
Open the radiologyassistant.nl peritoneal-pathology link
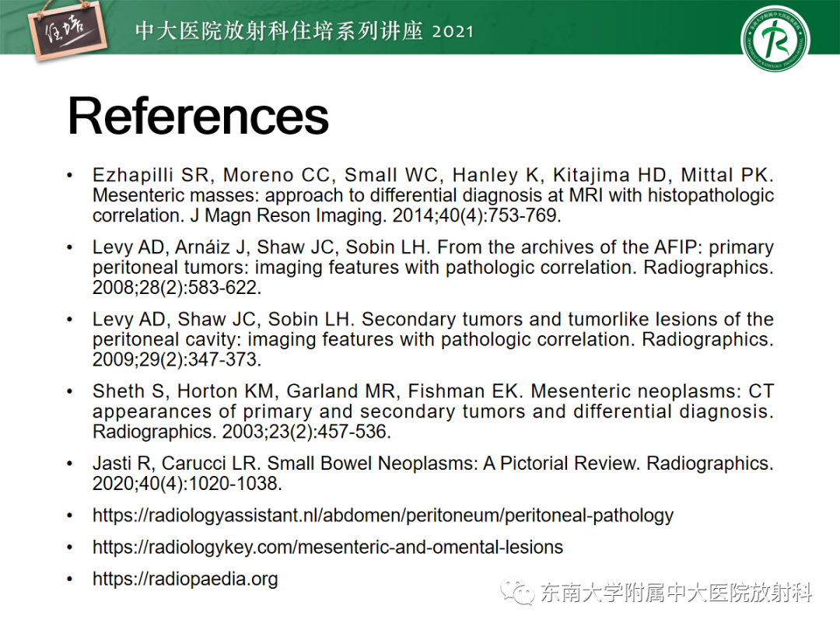(383, 516)
